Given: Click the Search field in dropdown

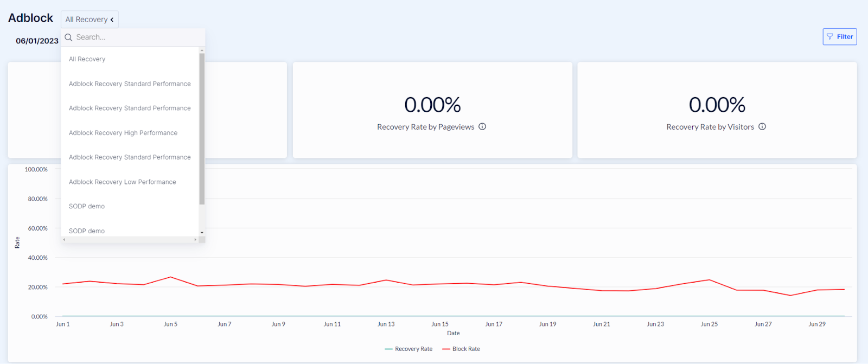Looking at the screenshot, I should point(133,37).
